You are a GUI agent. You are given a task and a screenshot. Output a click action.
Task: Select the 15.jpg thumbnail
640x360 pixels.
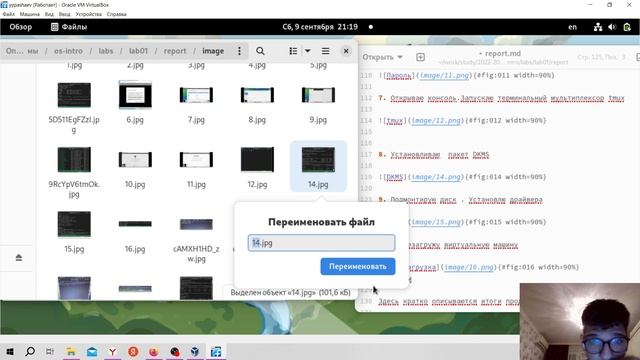pos(74,224)
